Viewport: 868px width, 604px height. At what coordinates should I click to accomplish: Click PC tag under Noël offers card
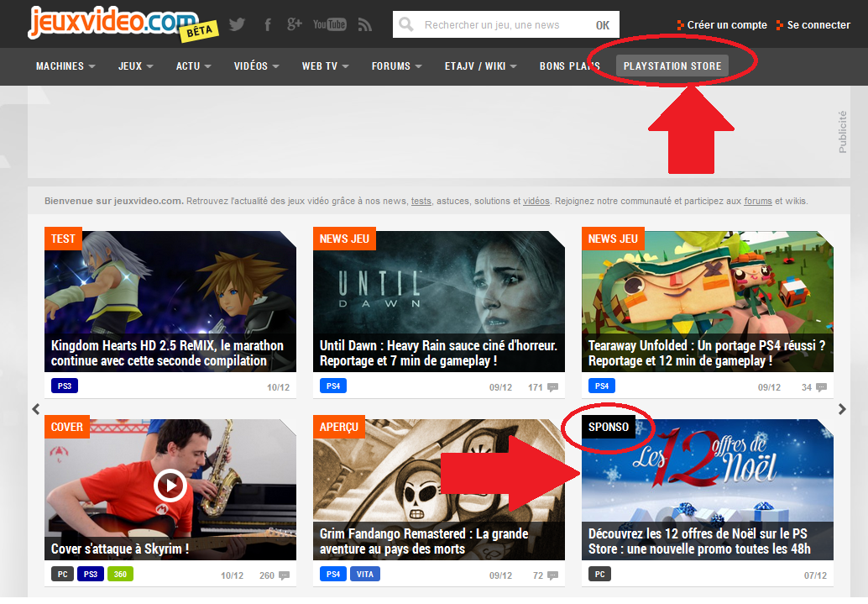tap(599, 574)
